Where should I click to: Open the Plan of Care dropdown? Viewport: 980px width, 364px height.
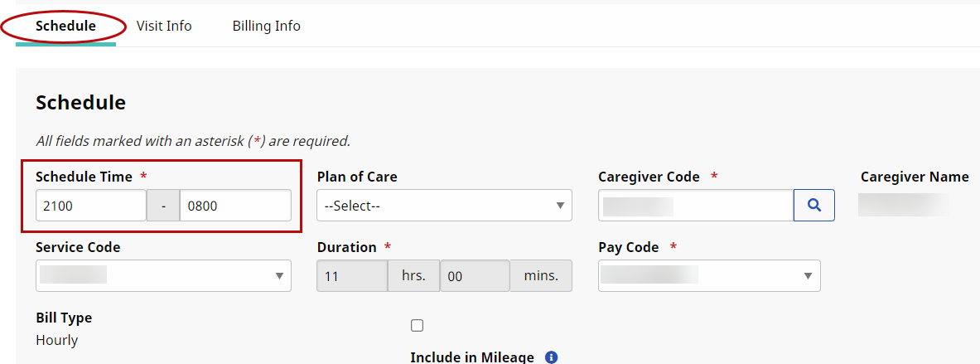(444, 206)
